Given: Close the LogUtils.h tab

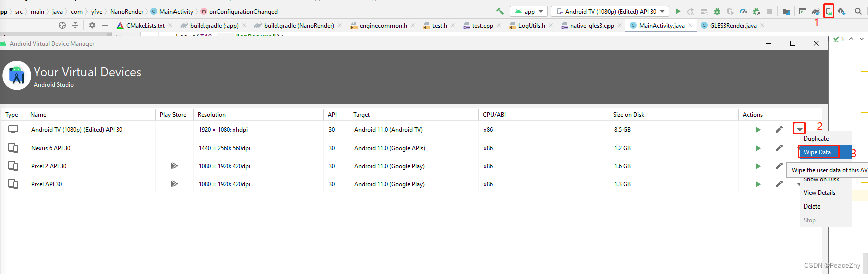Looking at the screenshot, I should point(551,25).
